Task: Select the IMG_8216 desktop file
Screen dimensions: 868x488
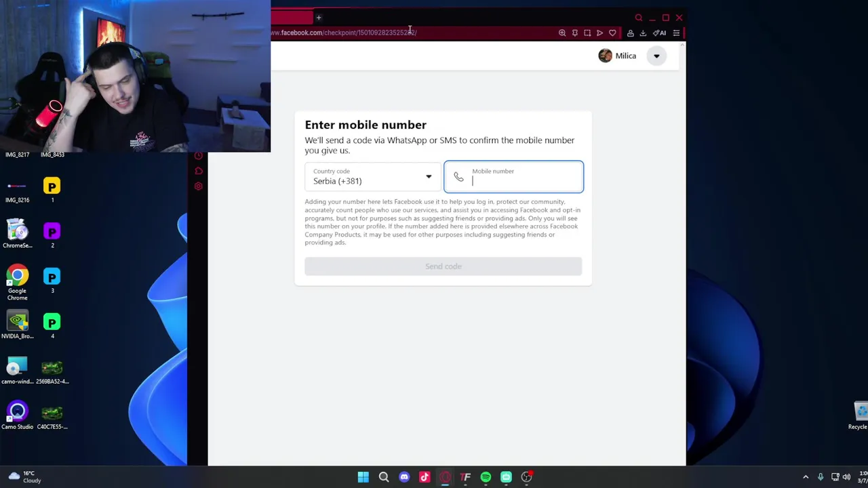Action: tap(18, 189)
